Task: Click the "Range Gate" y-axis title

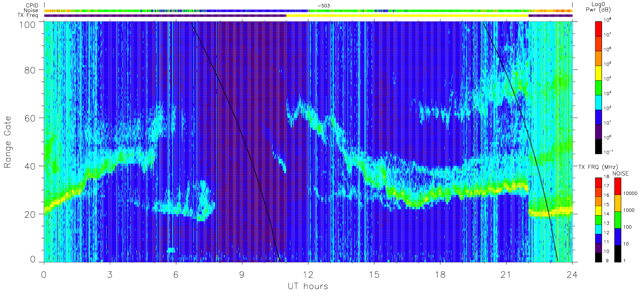Action: tap(7, 142)
